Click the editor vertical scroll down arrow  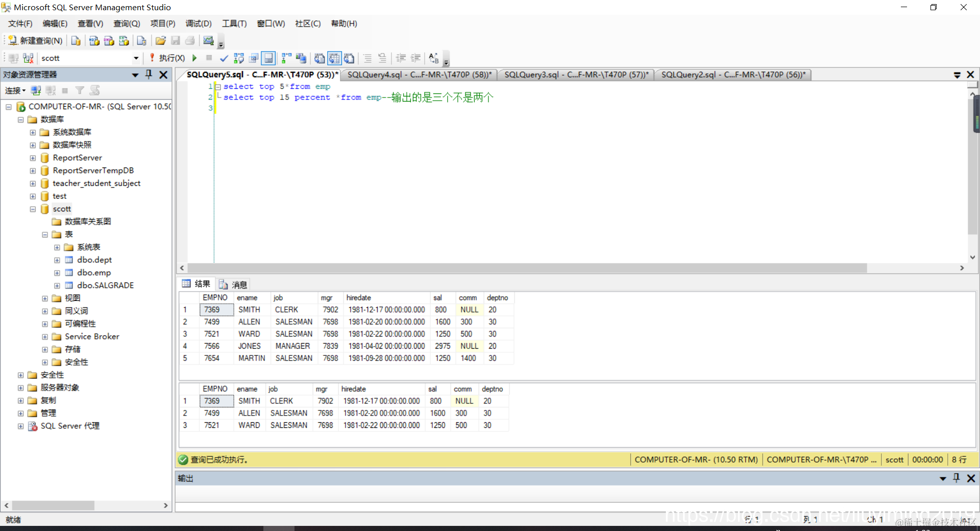[972, 257]
